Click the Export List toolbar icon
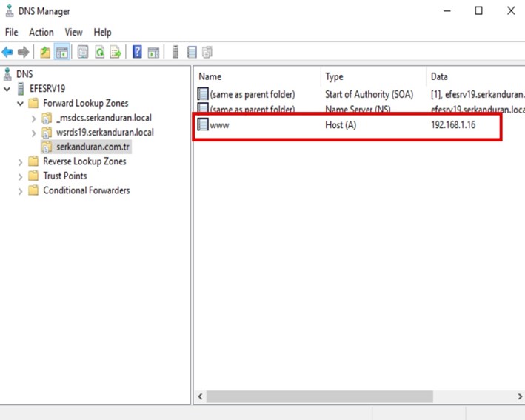Image resolution: width=525 pixels, height=420 pixels. click(x=116, y=52)
